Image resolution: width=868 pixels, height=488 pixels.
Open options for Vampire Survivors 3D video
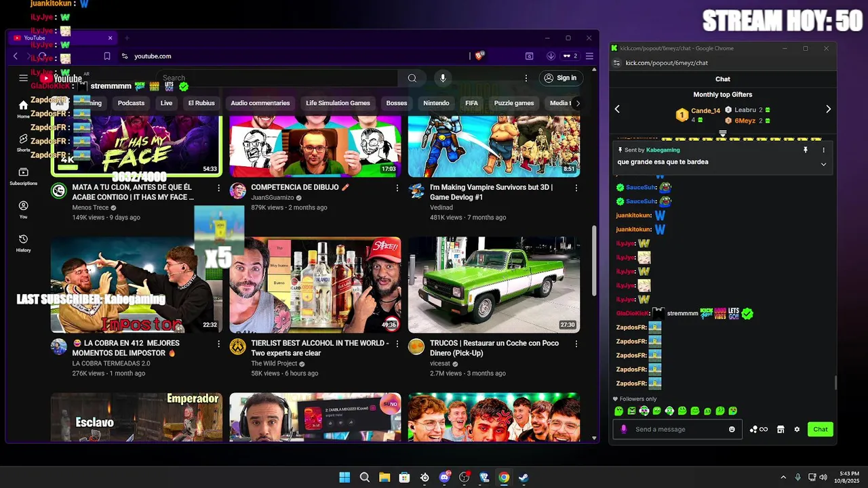pyautogui.click(x=576, y=188)
